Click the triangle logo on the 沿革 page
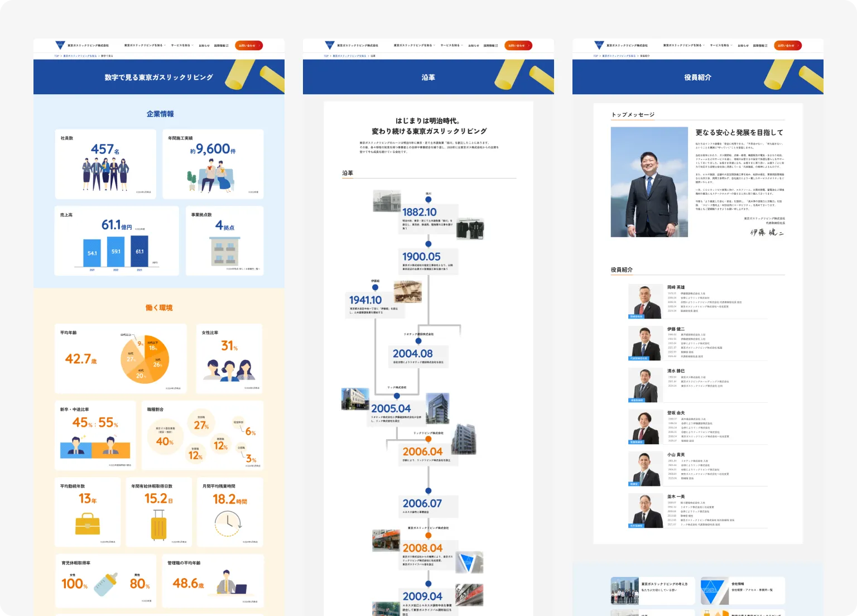857x616 pixels. pyautogui.click(x=330, y=45)
